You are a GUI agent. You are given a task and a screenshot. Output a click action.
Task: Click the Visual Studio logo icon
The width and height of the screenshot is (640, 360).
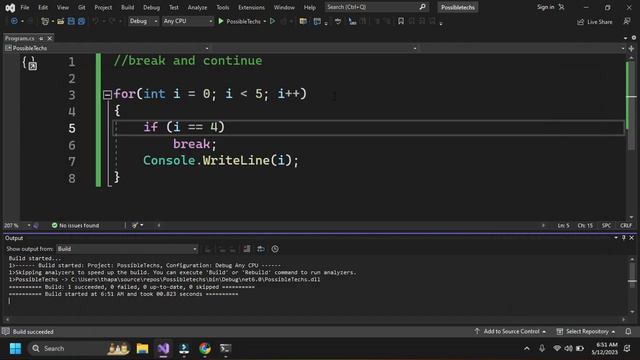10,7
